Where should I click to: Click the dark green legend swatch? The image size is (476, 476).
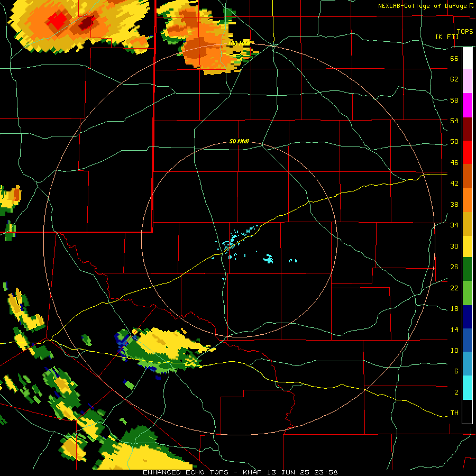point(467,269)
